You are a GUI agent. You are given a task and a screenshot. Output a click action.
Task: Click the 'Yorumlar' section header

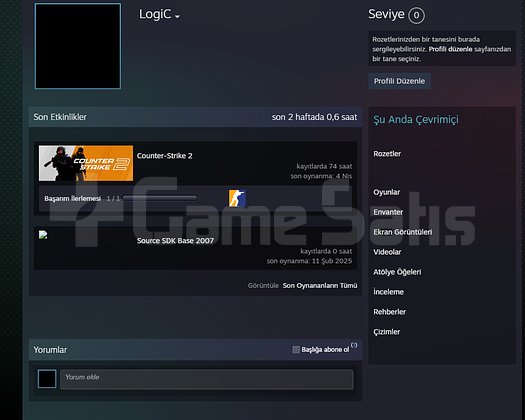(50, 350)
